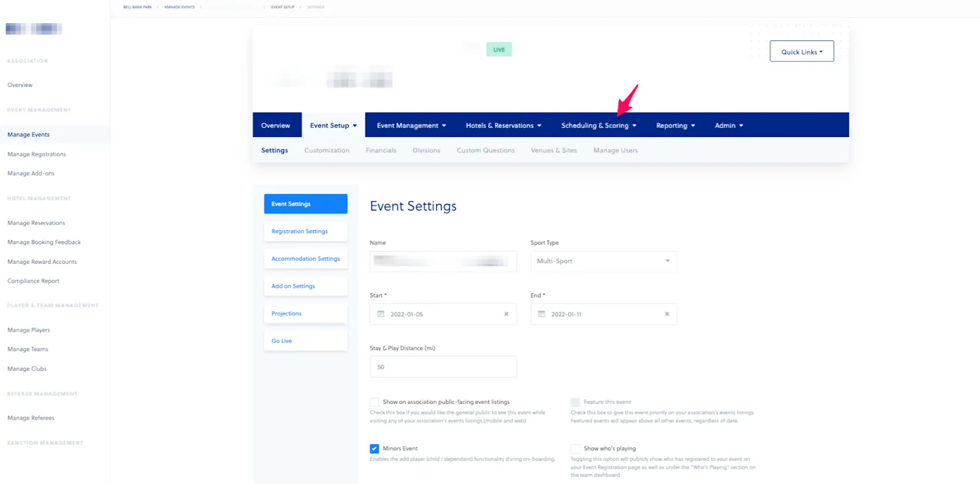The height and width of the screenshot is (484, 980).
Task: Click the LIVE status badge
Action: 499,50
